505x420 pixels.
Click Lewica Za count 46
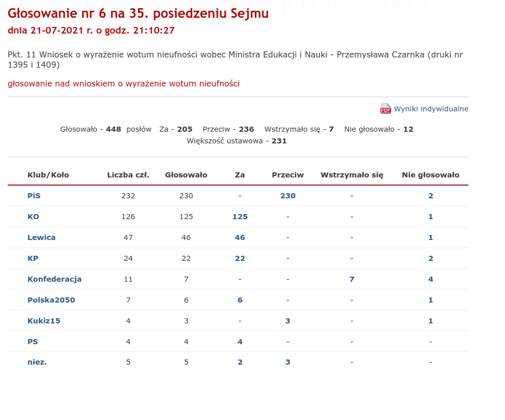pos(240,237)
